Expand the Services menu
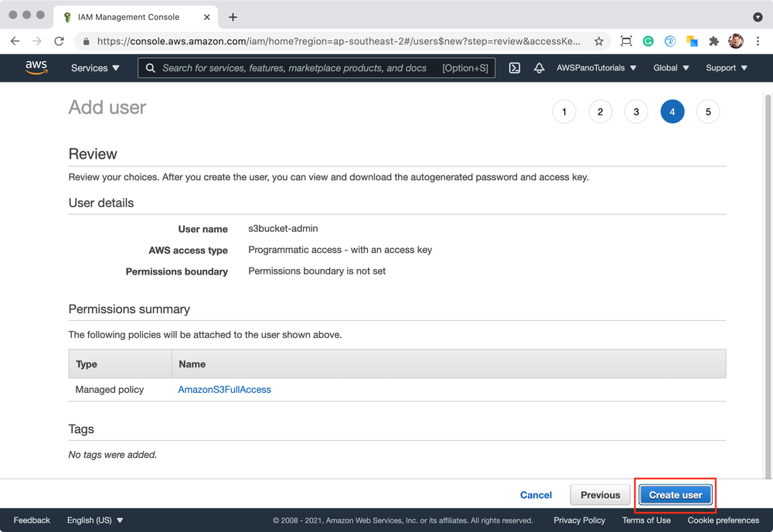Viewport: 773px width, 532px height. (95, 68)
